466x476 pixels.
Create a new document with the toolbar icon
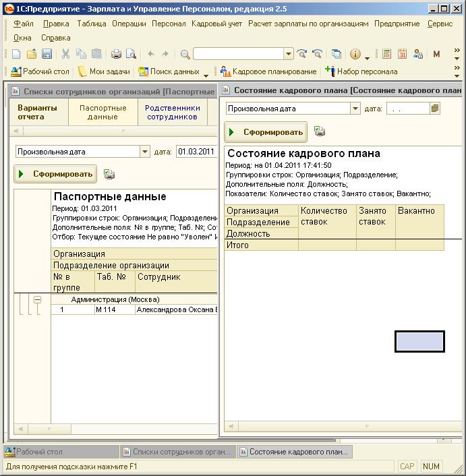coord(16,55)
